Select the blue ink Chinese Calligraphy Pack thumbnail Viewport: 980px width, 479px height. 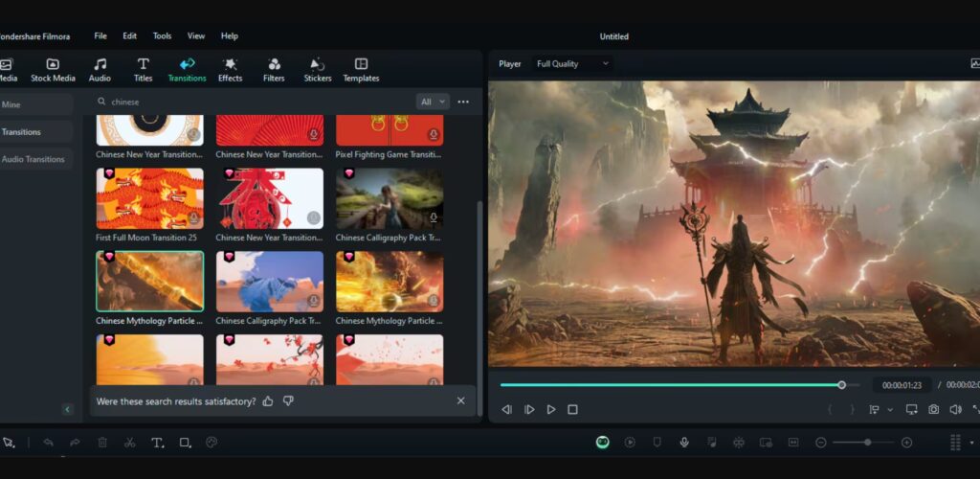point(270,282)
